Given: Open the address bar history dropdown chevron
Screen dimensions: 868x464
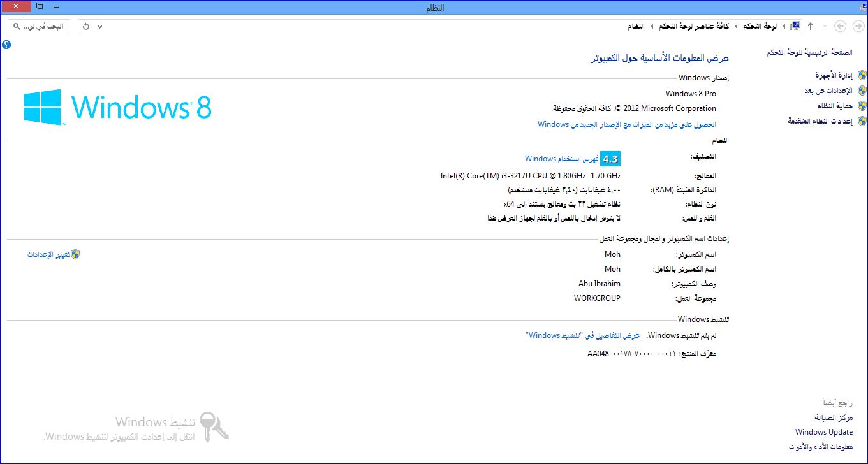Looking at the screenshot, I should click(x=99, y=26).
